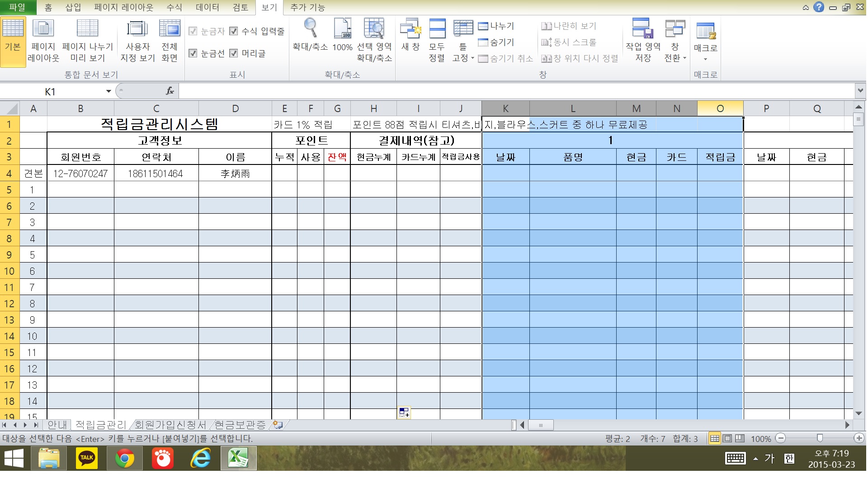The width and height of the screenshot is (868, 488).
Task: Uncheck the Formula Bar checkbox
Action: 234,31
